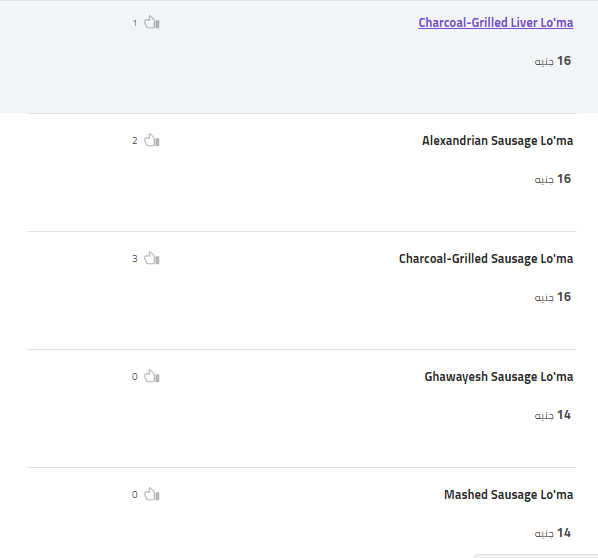This screenshot has height=558, width=598.
Task: Click like count 0 beside Mashed Sausage
Action: tap(135, 495)
